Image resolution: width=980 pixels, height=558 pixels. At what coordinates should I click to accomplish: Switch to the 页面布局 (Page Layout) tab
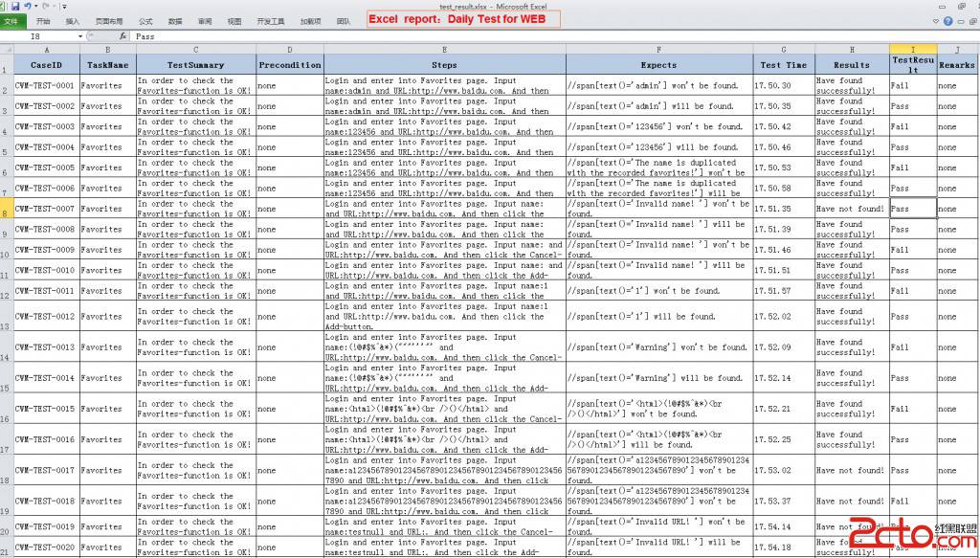coord(109,21)
